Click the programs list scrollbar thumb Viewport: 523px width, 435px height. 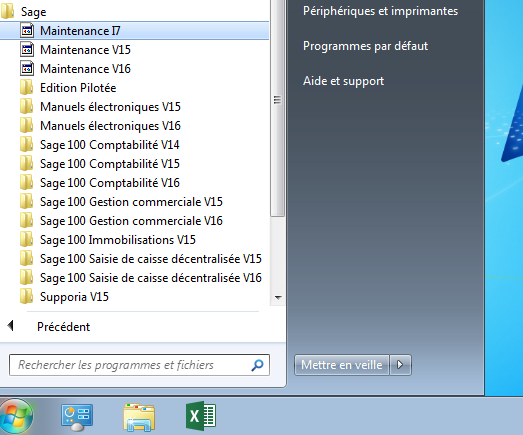pyautogui.click(x=278, y=108)
